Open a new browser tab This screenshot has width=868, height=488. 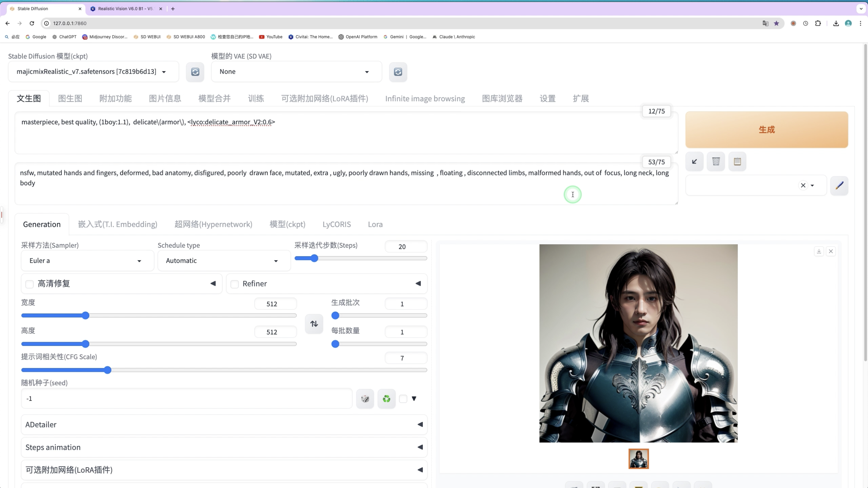click(x=173, y=9)
